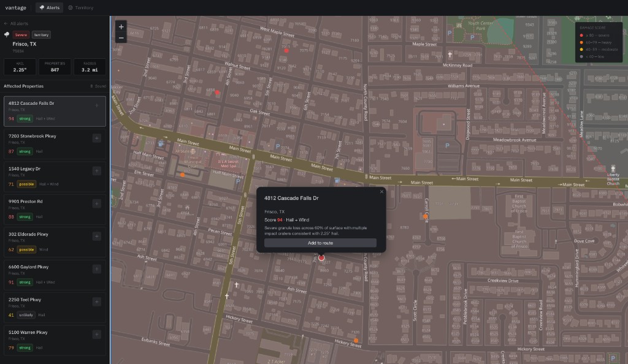Click the storm cloud alert icon

[x=7, y=35]
